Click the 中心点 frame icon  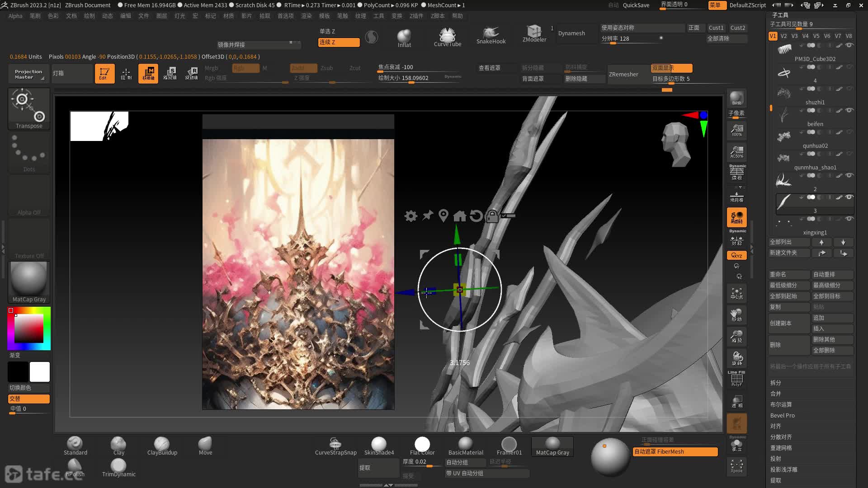coord(737,294)
